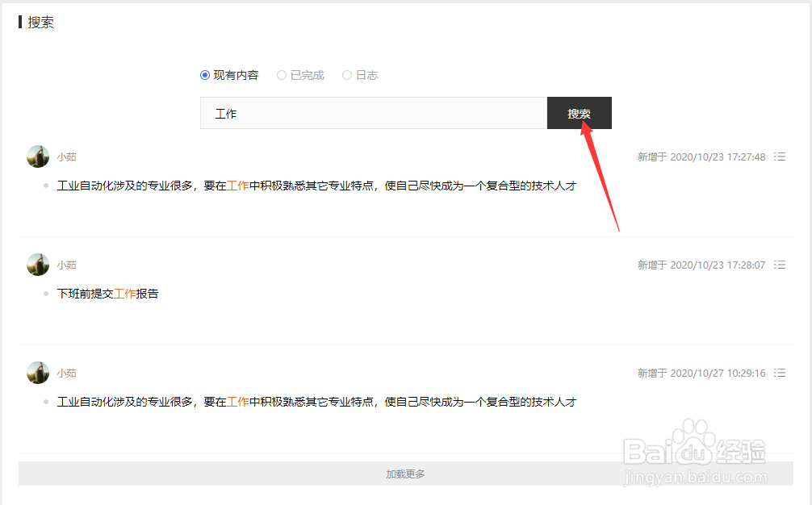Click highlighted 工作 in the 下班前 entry
The height and width of the screenshot is (505, 812).
tap(125, 293)
